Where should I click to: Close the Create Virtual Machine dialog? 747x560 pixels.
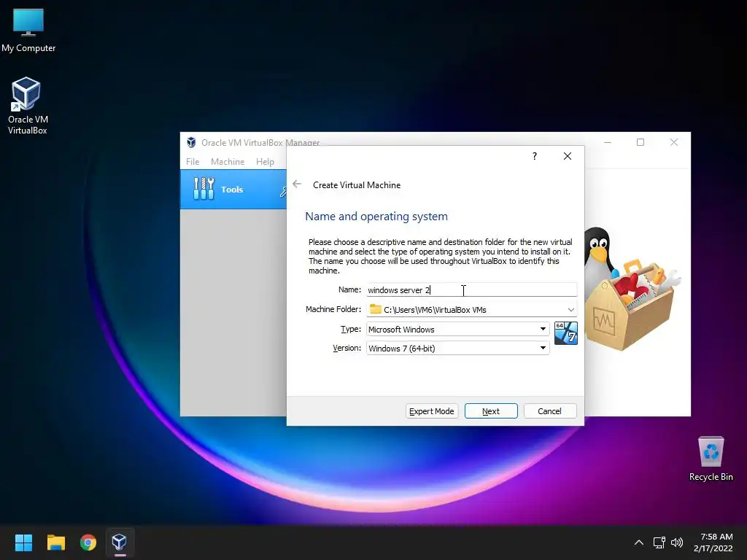pos(567,156)
